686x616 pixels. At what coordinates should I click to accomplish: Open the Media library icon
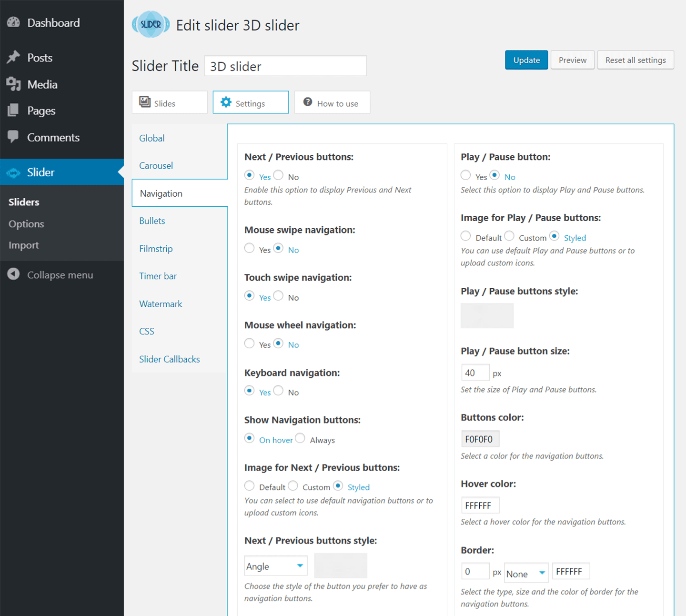click(x=13, y=84)
